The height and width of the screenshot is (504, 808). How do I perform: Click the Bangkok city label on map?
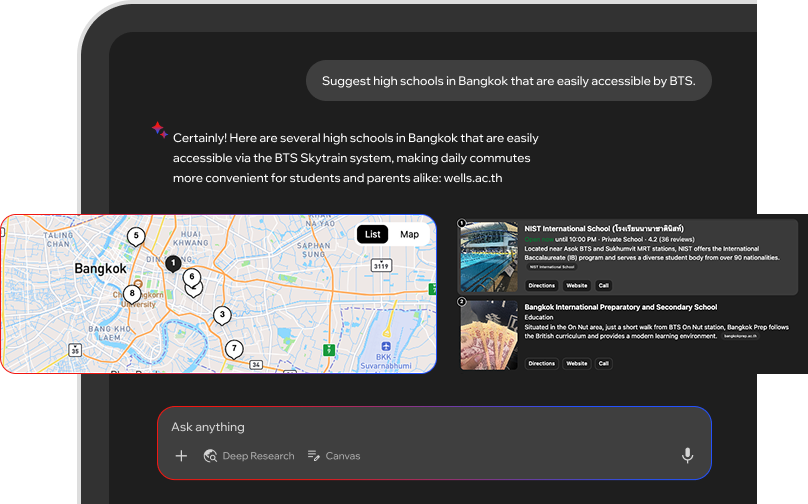[x=100, y=268]
